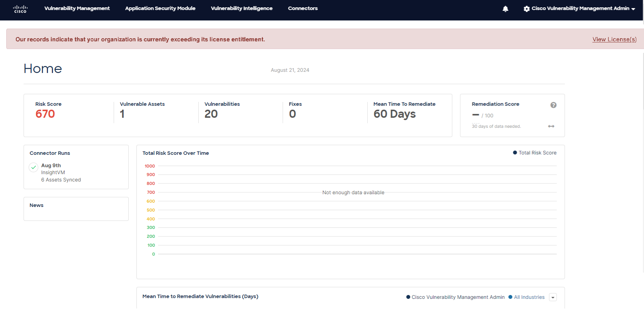644x317 pixels.
Task: Toggle the Total Risk Score legend
Action: click(x=535, y=153)
